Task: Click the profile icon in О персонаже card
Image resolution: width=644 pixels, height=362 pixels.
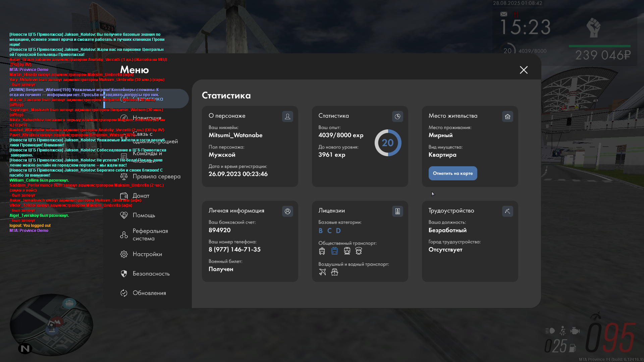Action: (287, 116)
